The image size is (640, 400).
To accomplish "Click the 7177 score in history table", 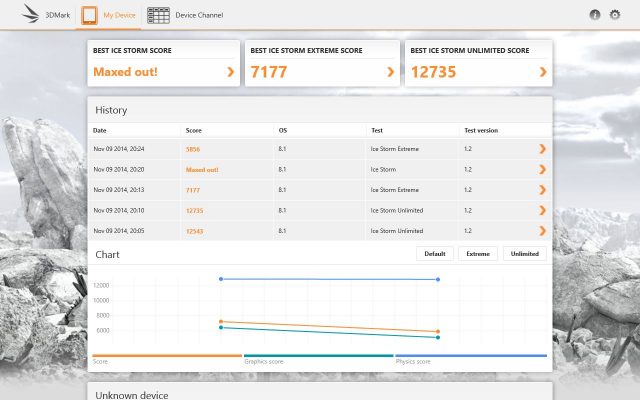I will (193, 190).
